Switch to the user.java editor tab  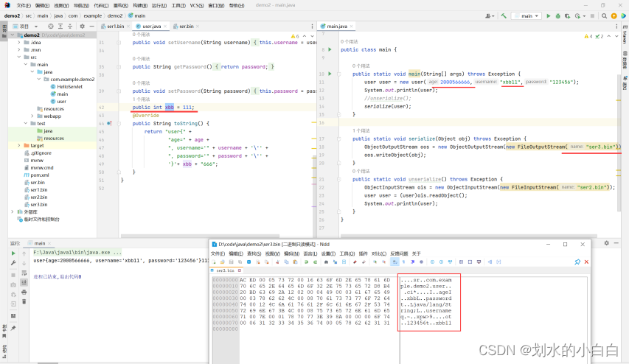tap(151, 26)
